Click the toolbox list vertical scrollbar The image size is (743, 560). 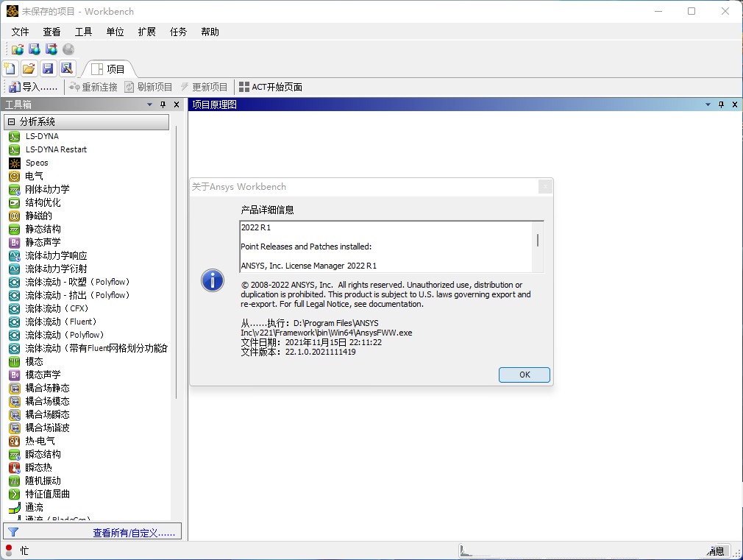pyautogui.click(x=177, y=262)
